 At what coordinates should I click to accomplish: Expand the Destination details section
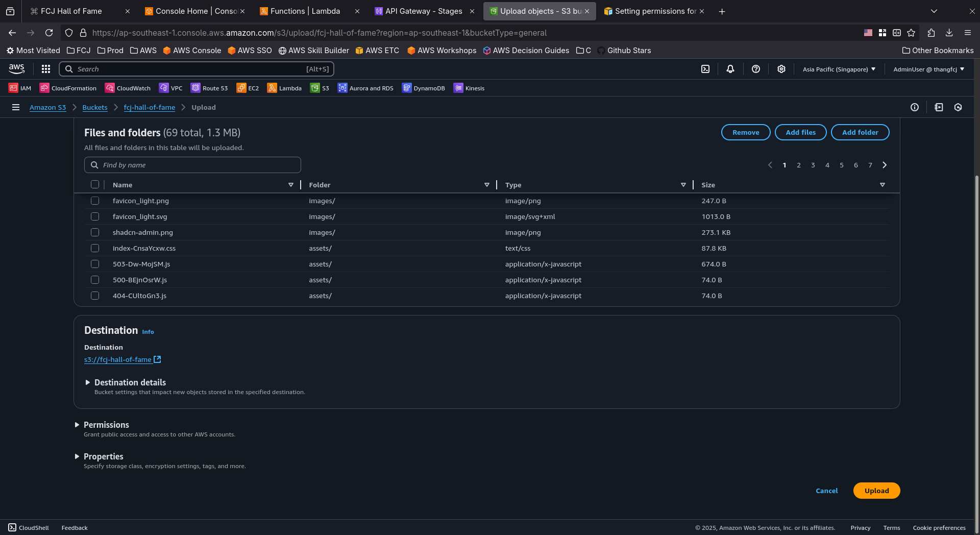[126, 382]
